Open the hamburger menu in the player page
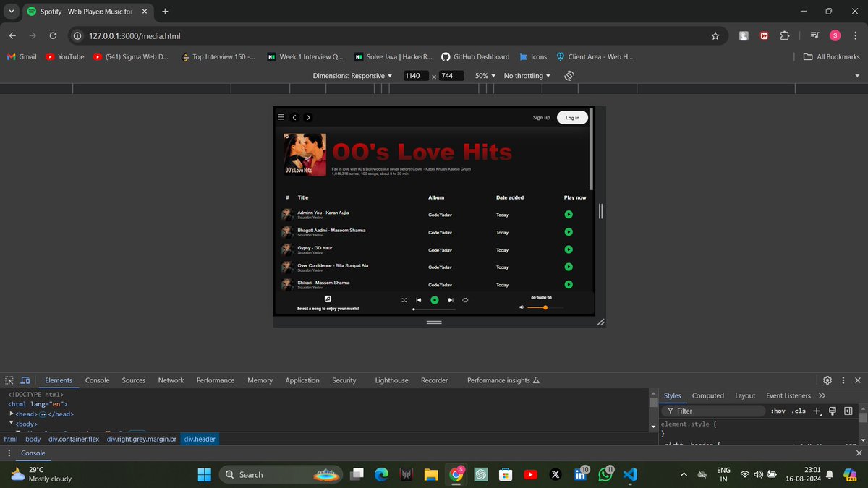Screen dimensions: 868x488 point(281,117)
